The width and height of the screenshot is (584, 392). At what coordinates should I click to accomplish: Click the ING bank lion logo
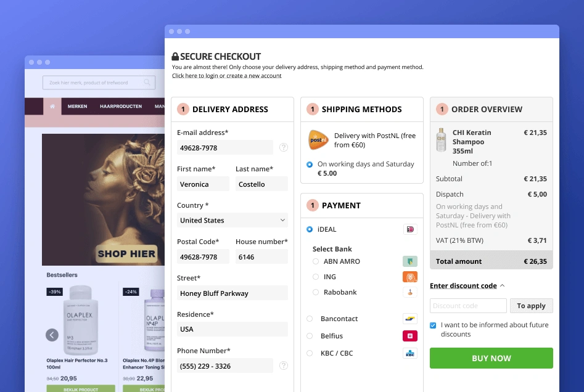[410, 277]
